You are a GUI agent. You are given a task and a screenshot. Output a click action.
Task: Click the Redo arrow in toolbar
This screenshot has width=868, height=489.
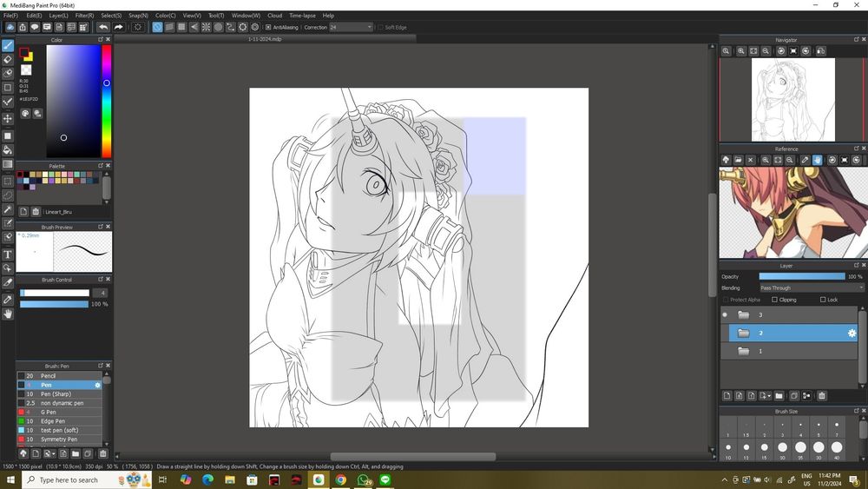coord(118,27)
